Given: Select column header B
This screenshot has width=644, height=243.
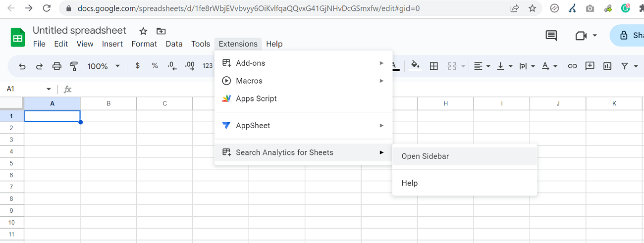Looking at the screenshot, I should (x=108, y=103).
